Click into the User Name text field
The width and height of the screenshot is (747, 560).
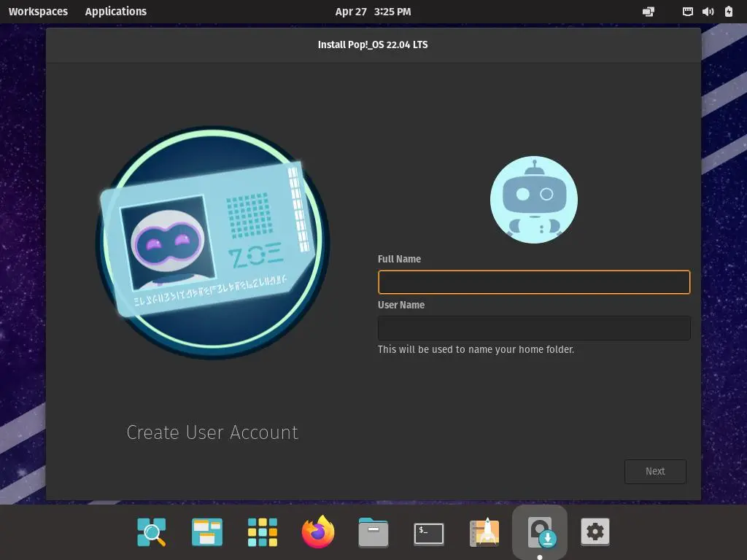coord(534,328)
